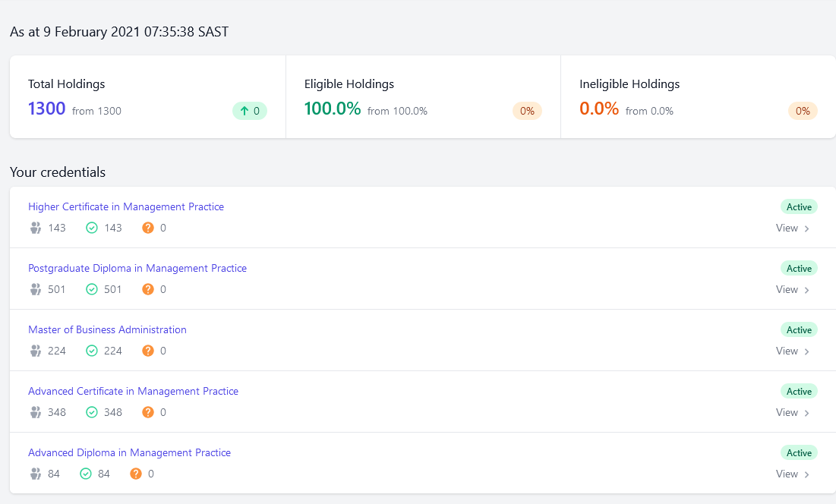Open View chevron for Higher Certificate row
Screen dimensions: 836x504
(x=806, y=228)
